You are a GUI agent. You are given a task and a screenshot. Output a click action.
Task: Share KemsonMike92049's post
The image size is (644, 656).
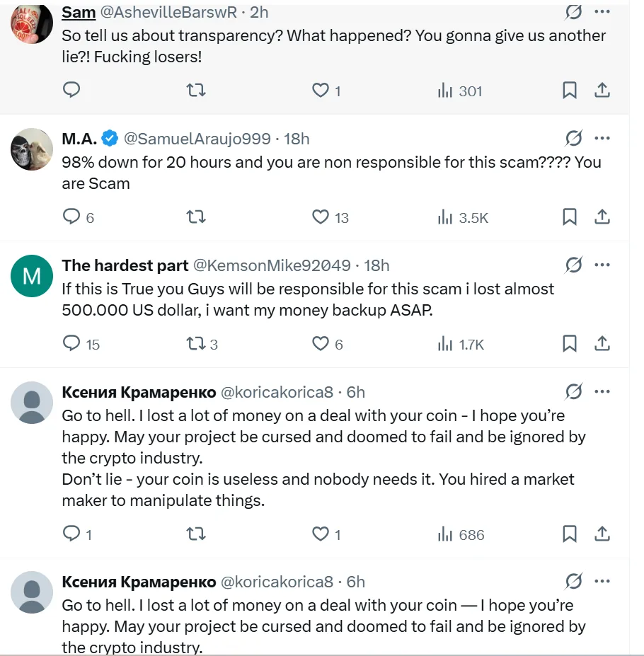pos(602,344)
